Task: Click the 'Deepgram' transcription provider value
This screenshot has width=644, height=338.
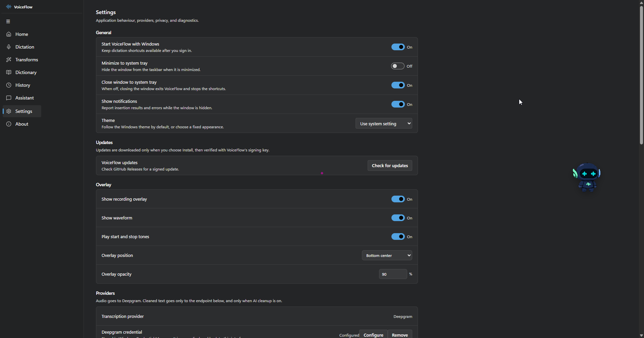Action: 403,317
